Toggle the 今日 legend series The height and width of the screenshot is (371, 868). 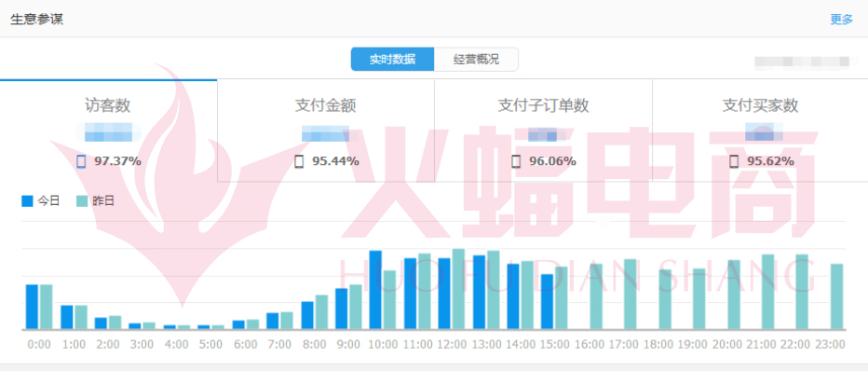pos(40,201)
